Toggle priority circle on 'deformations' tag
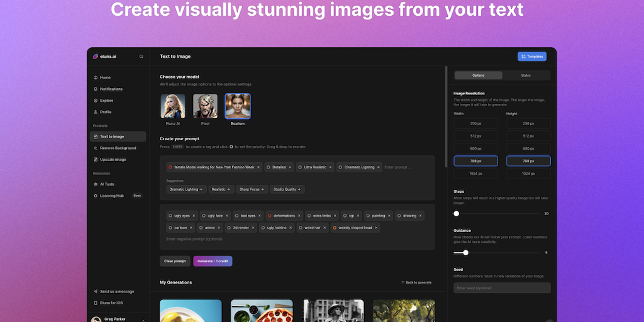 pyautogui.click(x=270, y=216)
